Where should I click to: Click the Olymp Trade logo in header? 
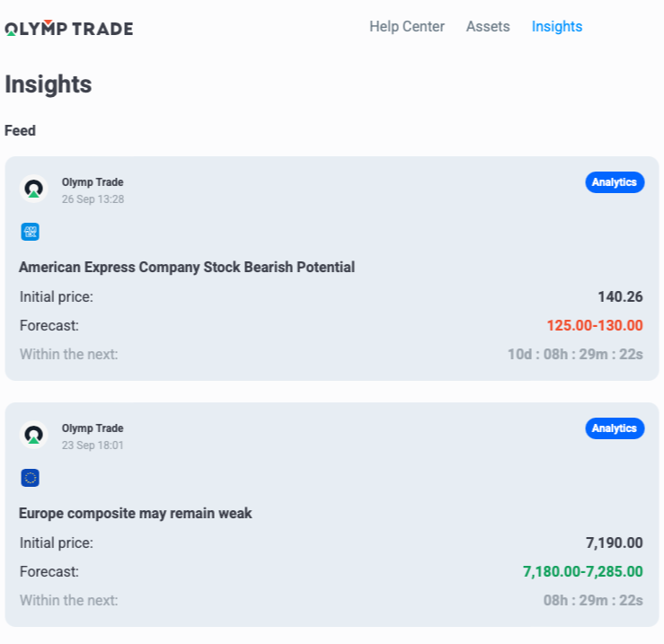tap(69, 28)
